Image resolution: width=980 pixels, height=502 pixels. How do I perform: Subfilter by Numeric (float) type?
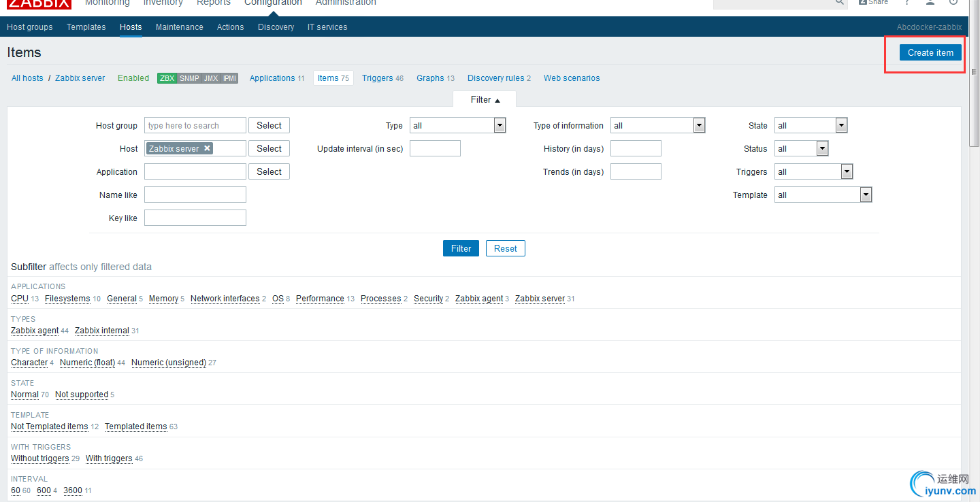(88, 363)
